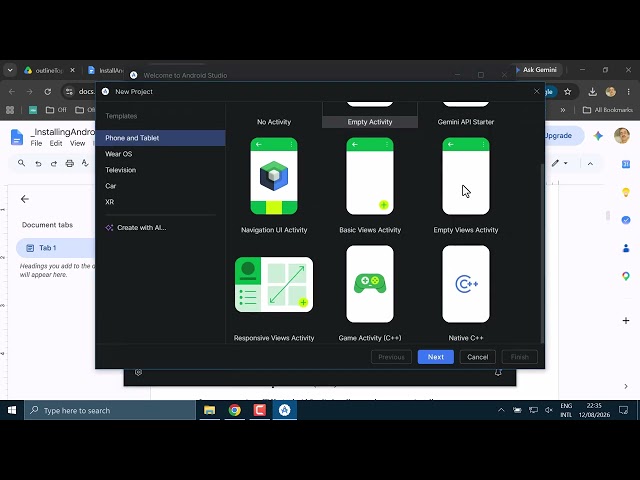Open Docs editing mode pencil dropdown
This screenshot has height=480, width=640.
tap(559, 163)
